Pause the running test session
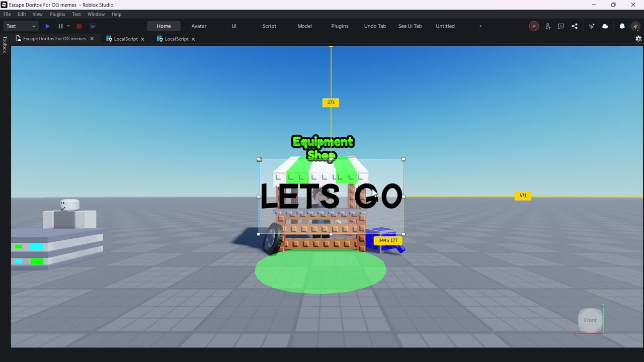This screenshot has width=644, height=362. (x=60, y=26)
